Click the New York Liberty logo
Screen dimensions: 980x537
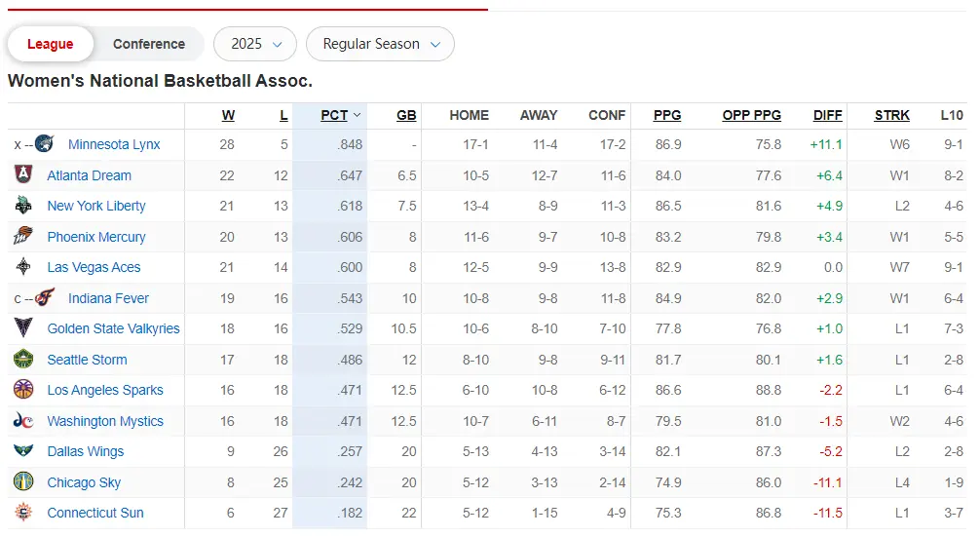point(23,206)
